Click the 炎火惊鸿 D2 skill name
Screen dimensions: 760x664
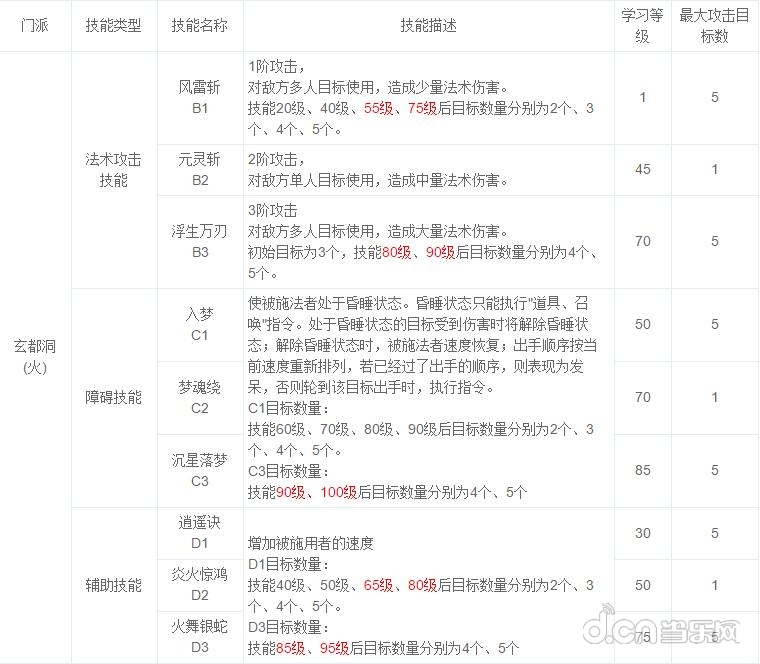(199, 585)
